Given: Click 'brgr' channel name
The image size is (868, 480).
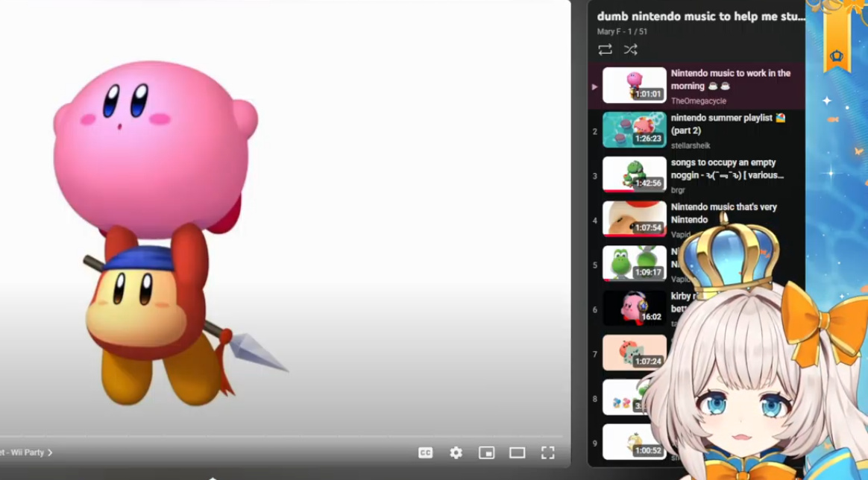Looking at the screenshot, I should (x=678, y=189).
